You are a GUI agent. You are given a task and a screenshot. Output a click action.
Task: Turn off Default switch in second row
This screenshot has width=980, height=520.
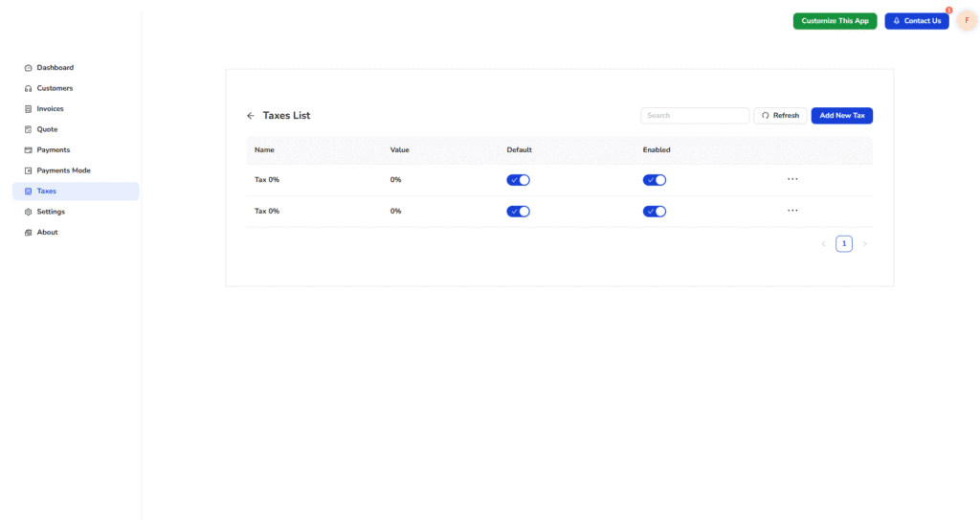coord(518,212)
